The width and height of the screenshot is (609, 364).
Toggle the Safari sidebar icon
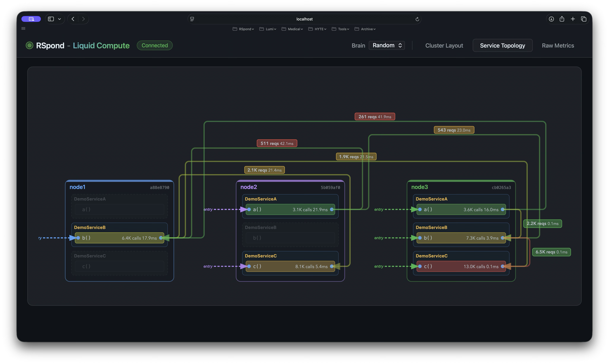[51, 19]
